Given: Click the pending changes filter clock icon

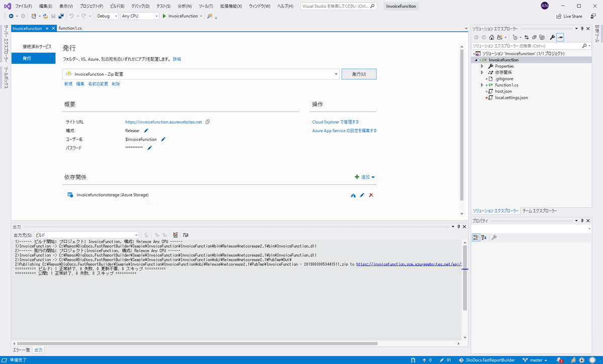Looking at the screenshot, I should (x=515, y=38).
